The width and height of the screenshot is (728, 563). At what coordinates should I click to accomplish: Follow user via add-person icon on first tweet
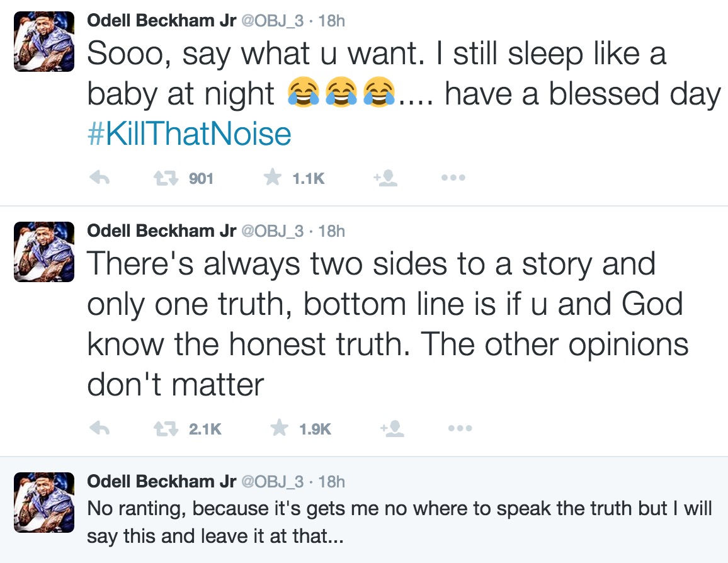[x=385, y=177]
